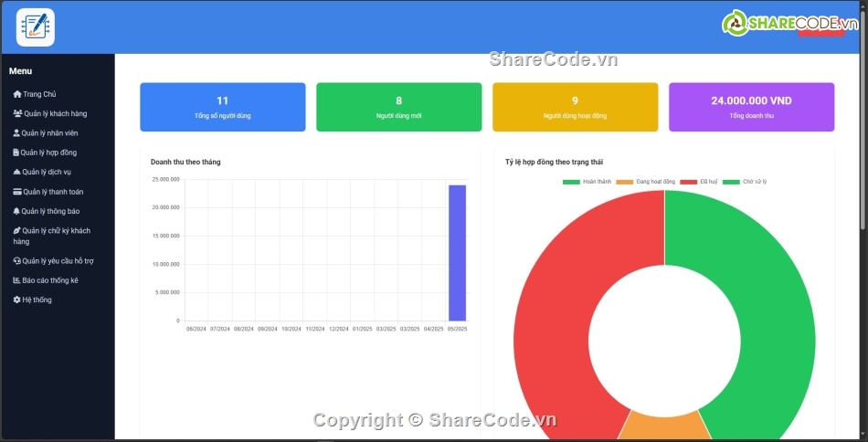This screenshot has width=868, height=442.
Task: Click the 10.000.000 y-axis label
Action: pos(165,265)
